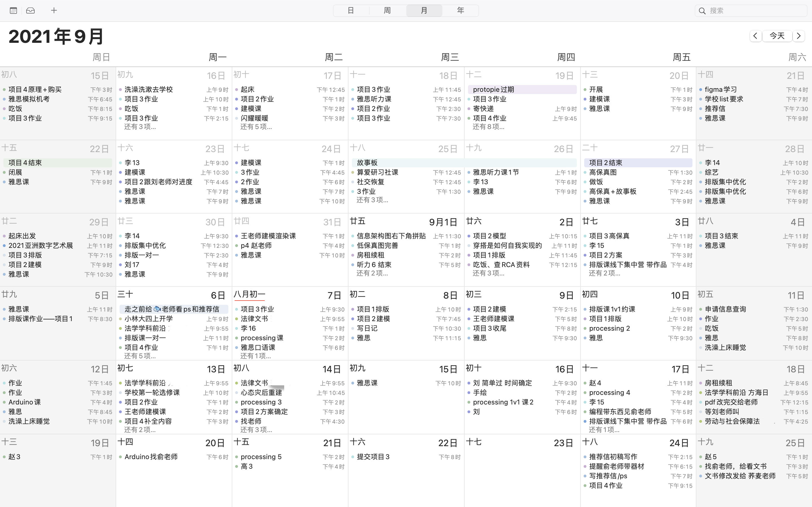Open the calendars list icon

tap(14, 11)
